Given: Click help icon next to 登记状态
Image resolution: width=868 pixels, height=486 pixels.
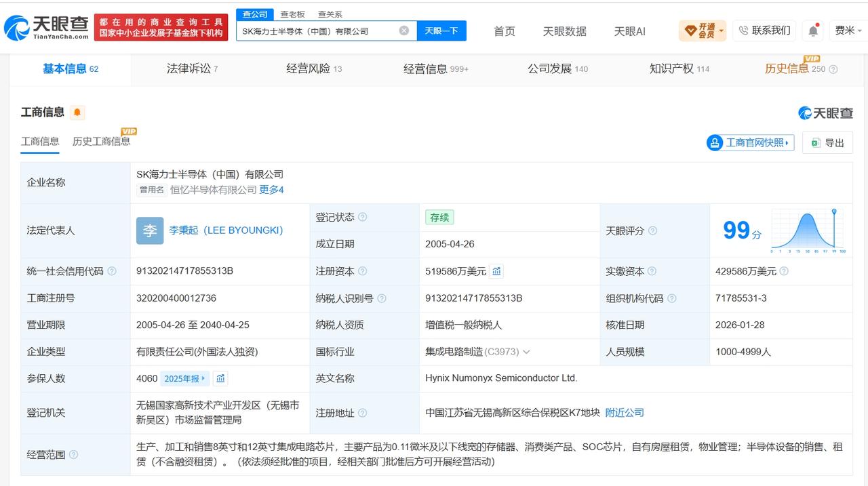Looking at the screenshot, I should (x=363, y=218).
